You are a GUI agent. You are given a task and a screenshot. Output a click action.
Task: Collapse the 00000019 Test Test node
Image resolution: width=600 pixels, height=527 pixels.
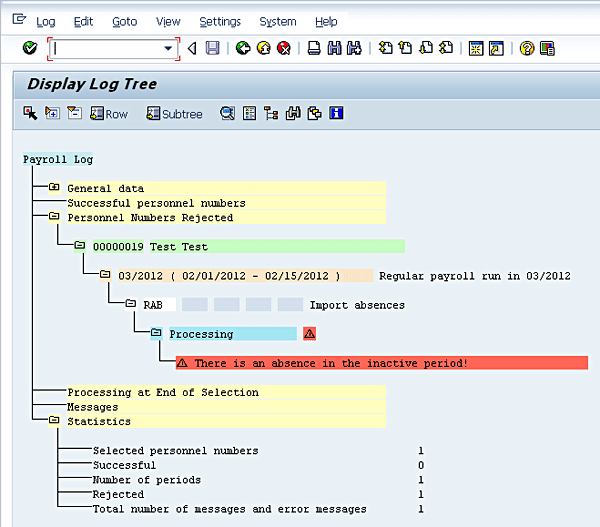click(x=80, y=246)
